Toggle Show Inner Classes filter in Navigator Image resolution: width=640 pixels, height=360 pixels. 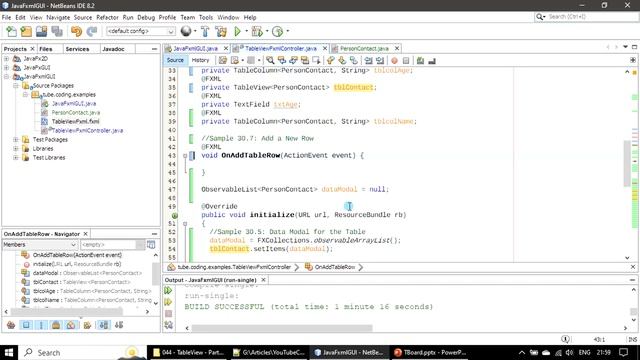pos(71,325)
